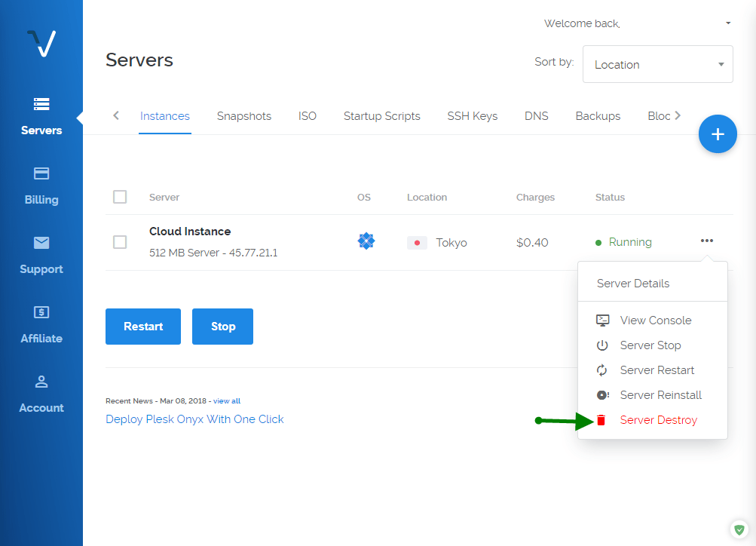
Task: Click the Account label in sidebar
Action: coord(41,408)
